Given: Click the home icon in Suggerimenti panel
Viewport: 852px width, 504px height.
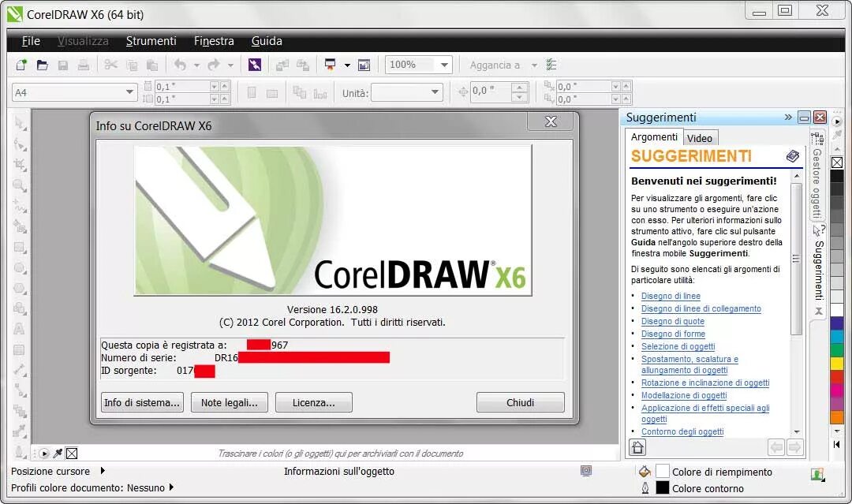Looking at the screenshot, I should pos(637,447).
